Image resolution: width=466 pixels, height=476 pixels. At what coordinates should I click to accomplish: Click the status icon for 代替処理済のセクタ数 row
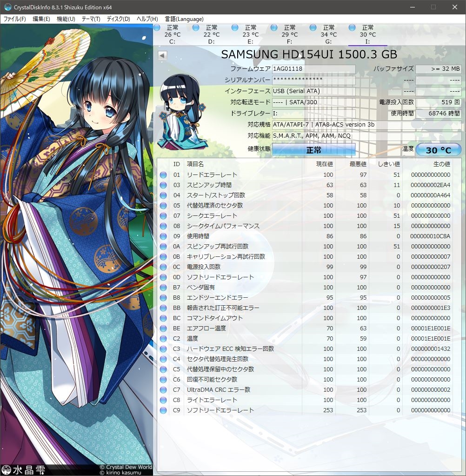(163, 206)
